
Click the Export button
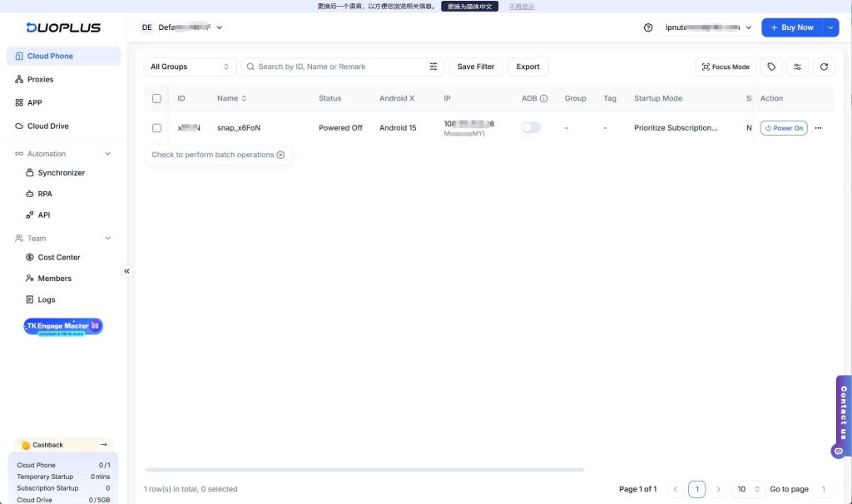point(528,67)
